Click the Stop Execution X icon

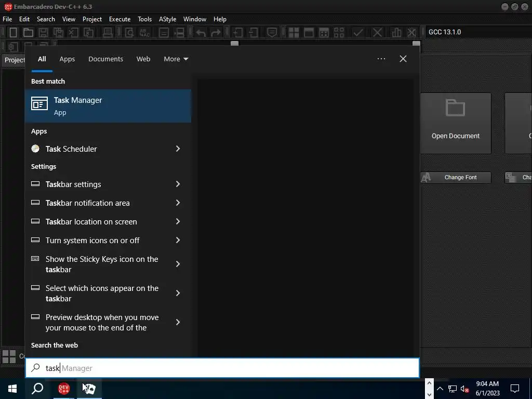pyautogui.click(x=377, y=33)
